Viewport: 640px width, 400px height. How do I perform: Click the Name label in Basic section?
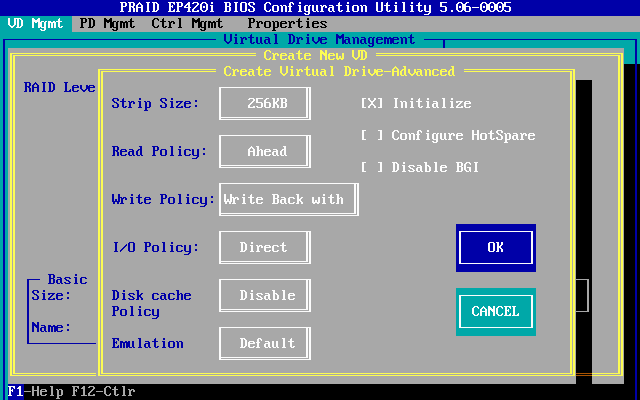(51, 327)
